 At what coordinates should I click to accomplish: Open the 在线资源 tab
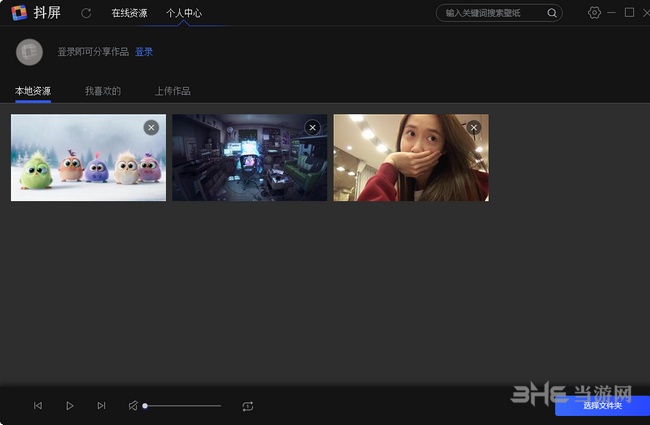(129, 13)
